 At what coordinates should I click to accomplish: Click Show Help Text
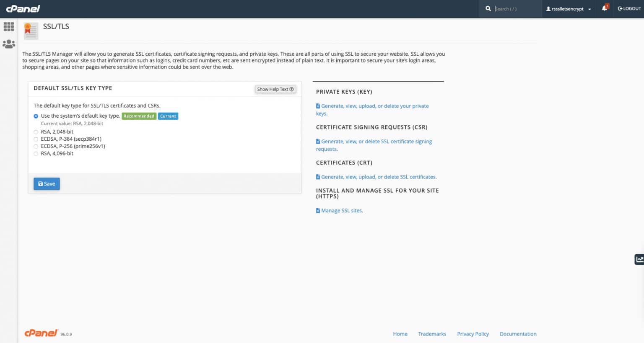pos(275,89)
